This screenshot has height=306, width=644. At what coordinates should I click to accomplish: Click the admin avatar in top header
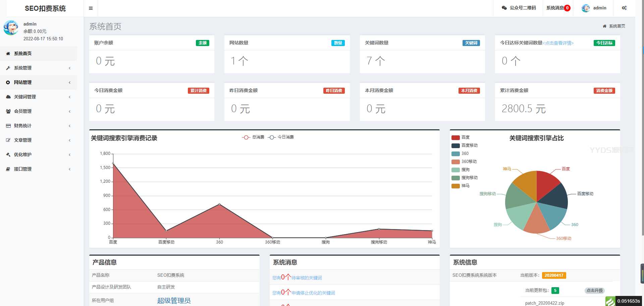(x=586, y=8)
